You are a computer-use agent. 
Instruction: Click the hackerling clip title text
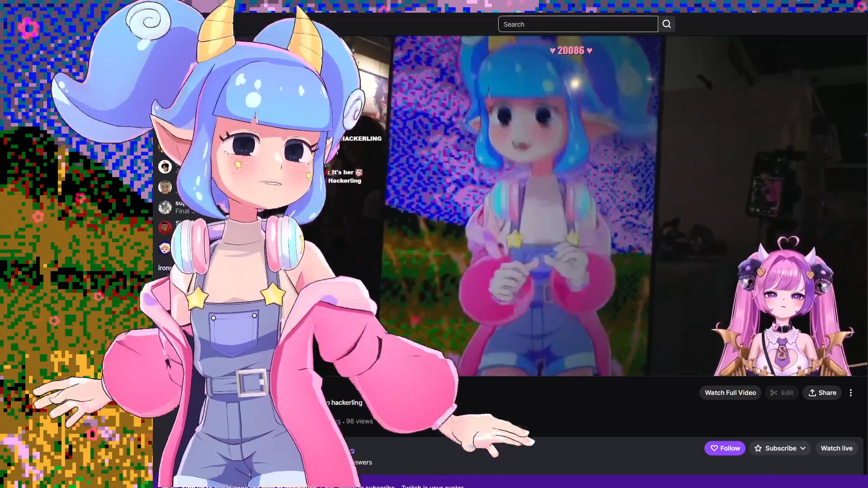(x=347, y=403)
